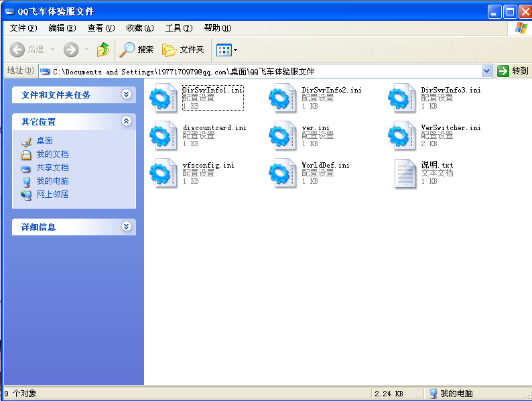Maximize the QQ飞车体验服文件 window
The width and height of the screenshot is (532, 401).
tap(510, 12)
